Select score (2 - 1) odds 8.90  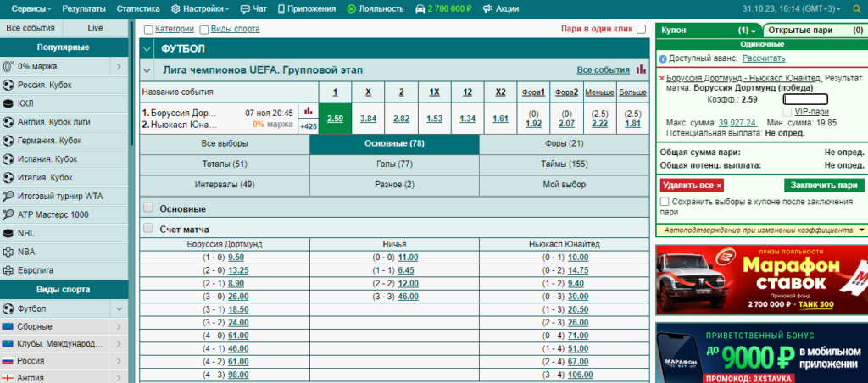click(236, 283)
